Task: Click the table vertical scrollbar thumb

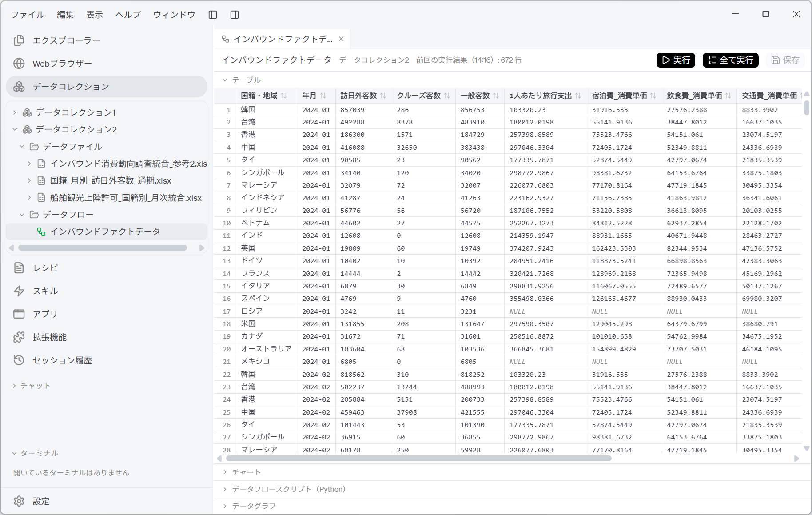Action: [807, 108]
